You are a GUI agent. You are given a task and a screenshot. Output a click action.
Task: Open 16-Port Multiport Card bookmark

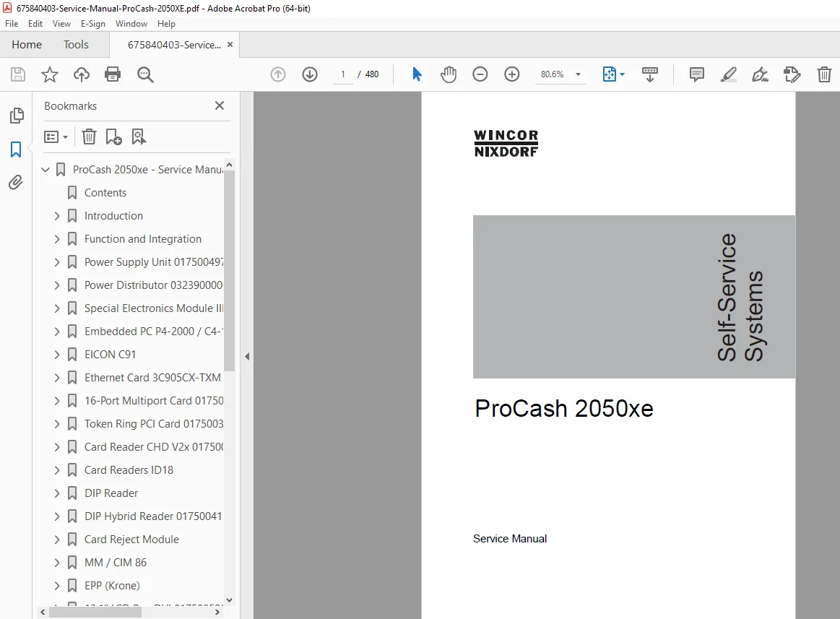[x=153, y=401]
